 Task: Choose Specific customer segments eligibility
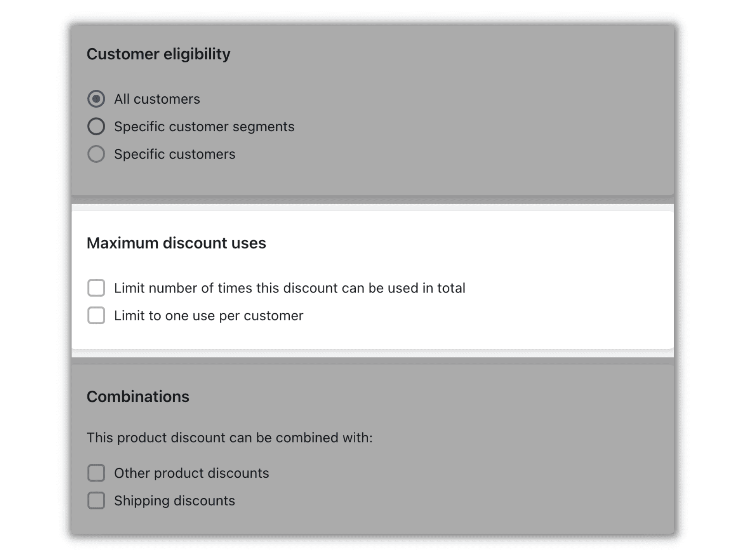point(96,126)
